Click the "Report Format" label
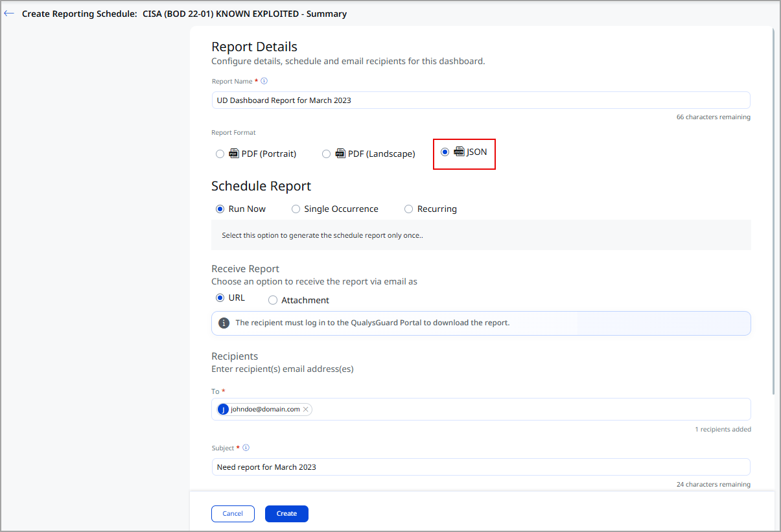 (x=233, y=133)
